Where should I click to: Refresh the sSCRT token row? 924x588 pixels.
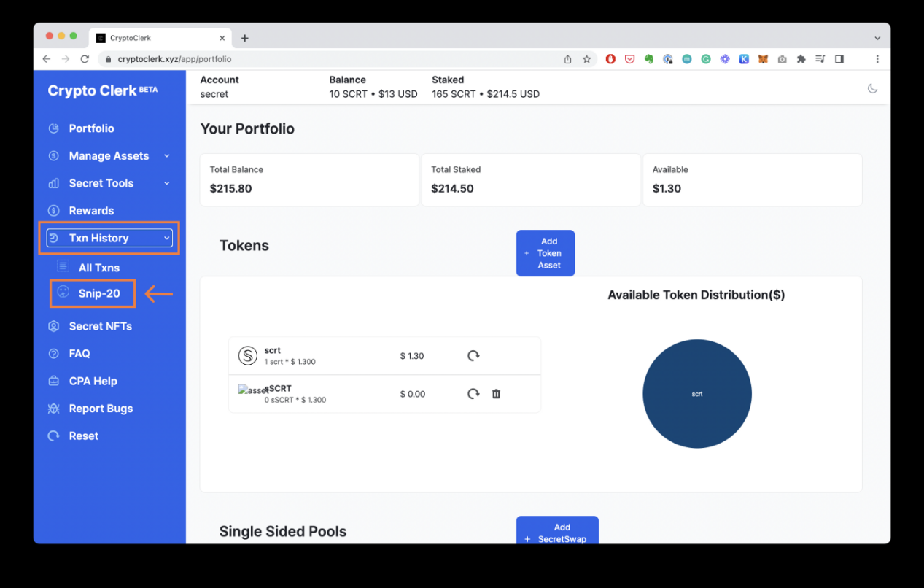pyautogui.click(x=473, y=393)
